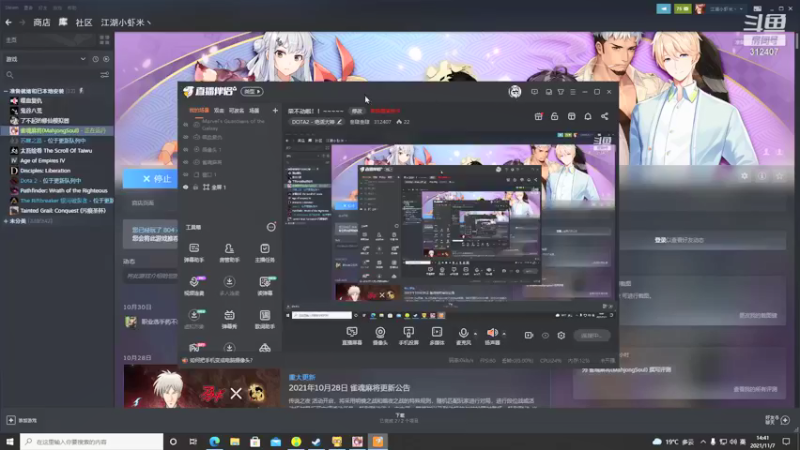Screen dimensions: 800x450
Task: Click the gift box icon in stream header
Action: point(538,116)
